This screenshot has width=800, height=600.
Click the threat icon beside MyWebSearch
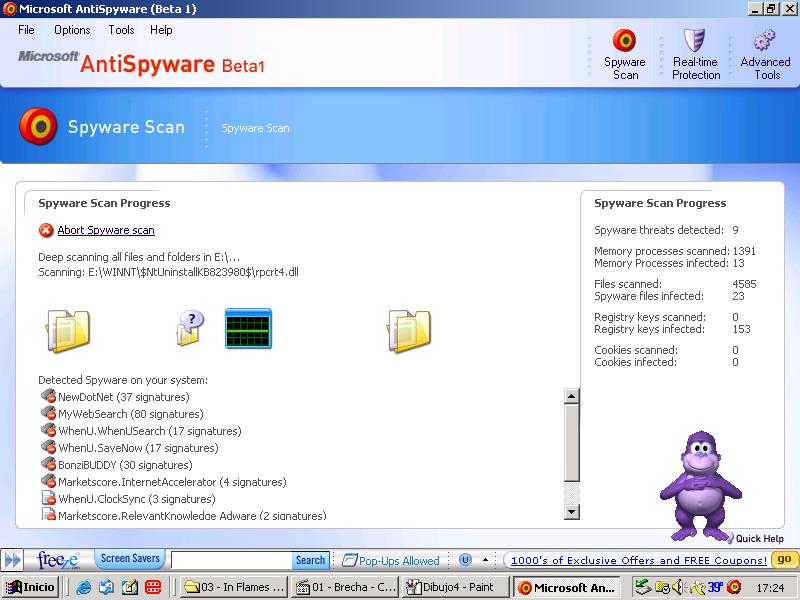pos(48,413)
